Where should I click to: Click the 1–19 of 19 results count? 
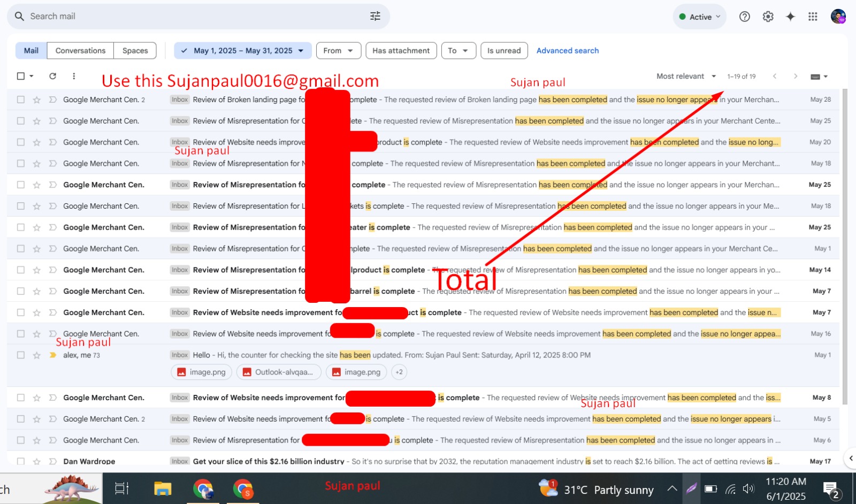tap(741, 77)
